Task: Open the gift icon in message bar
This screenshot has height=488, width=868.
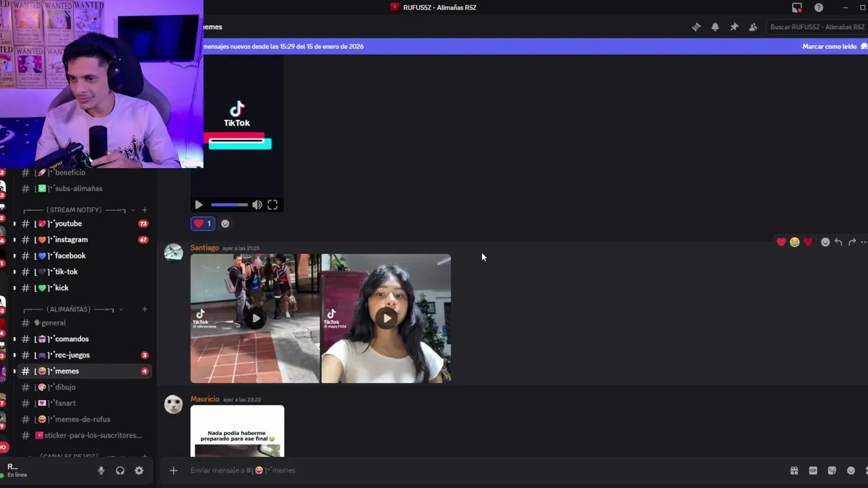Action: click(x=794, y=470)
